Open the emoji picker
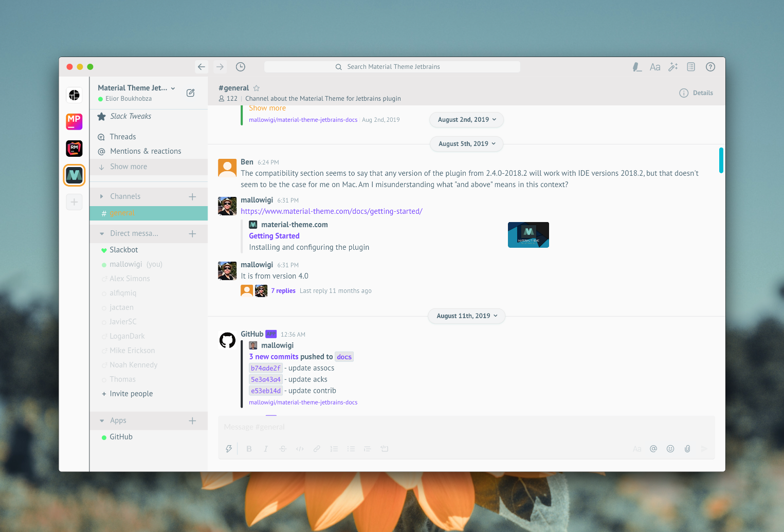The height and width of the screenshot is (532, 784). 670,449
